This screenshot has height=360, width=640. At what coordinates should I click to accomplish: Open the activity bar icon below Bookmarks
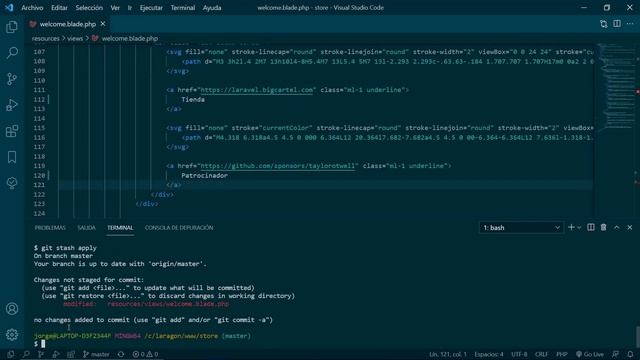click(12, 183)
